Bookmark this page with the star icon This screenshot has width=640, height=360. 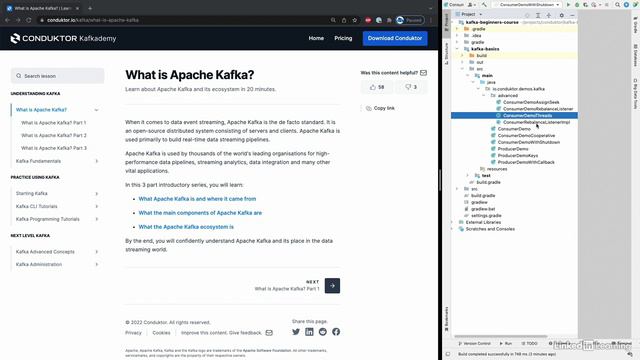click(355, 20)
